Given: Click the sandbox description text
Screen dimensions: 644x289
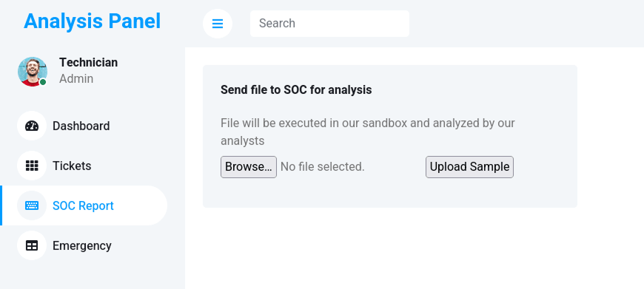Looking at the screenshot, I should tap(368, 132).
